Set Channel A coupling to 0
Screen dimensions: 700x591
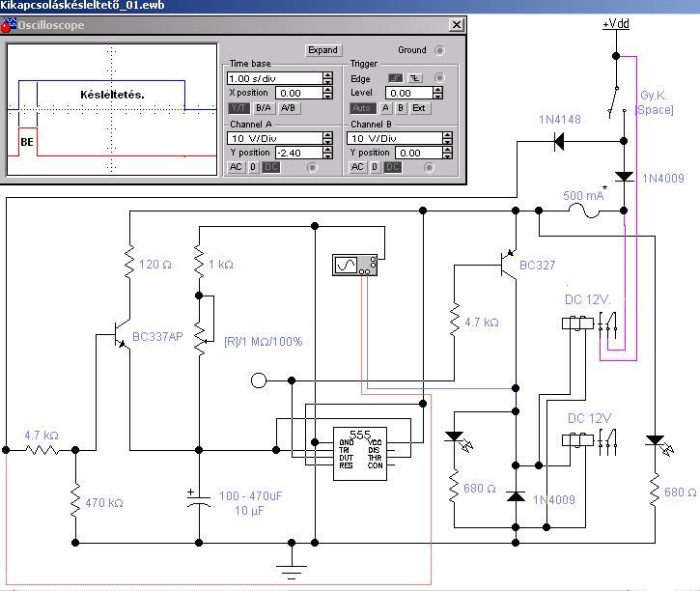coord(253,167)
